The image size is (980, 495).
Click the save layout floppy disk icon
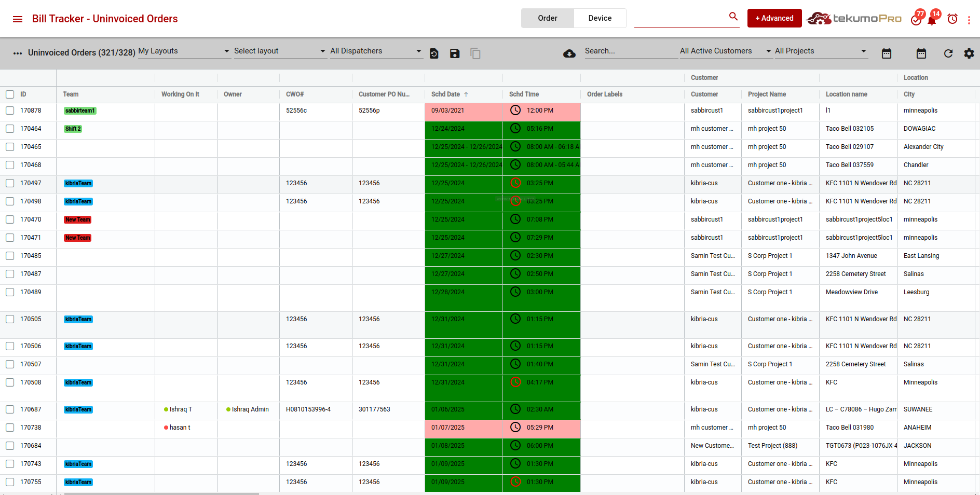(x=455, y=53)
